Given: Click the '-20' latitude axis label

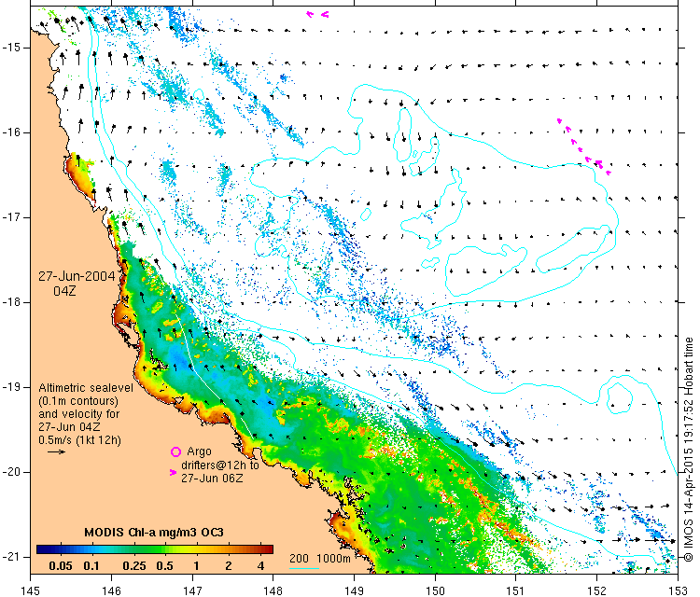Looking at the screenshot, I should pyautogui.click(x=10, y=472).
